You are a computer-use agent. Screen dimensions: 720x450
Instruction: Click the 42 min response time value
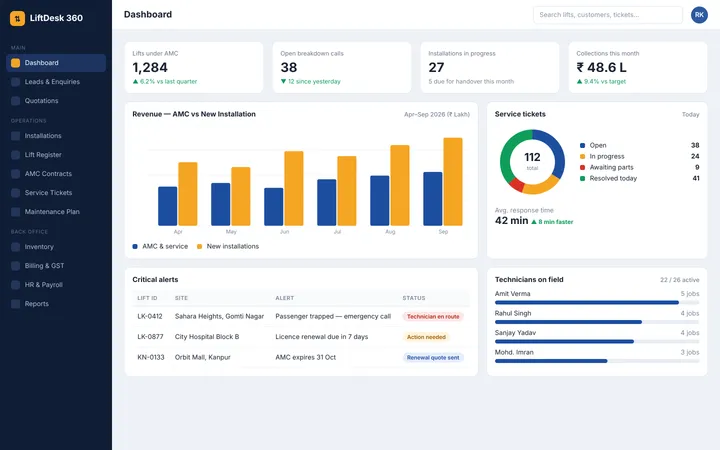[512, 221]
